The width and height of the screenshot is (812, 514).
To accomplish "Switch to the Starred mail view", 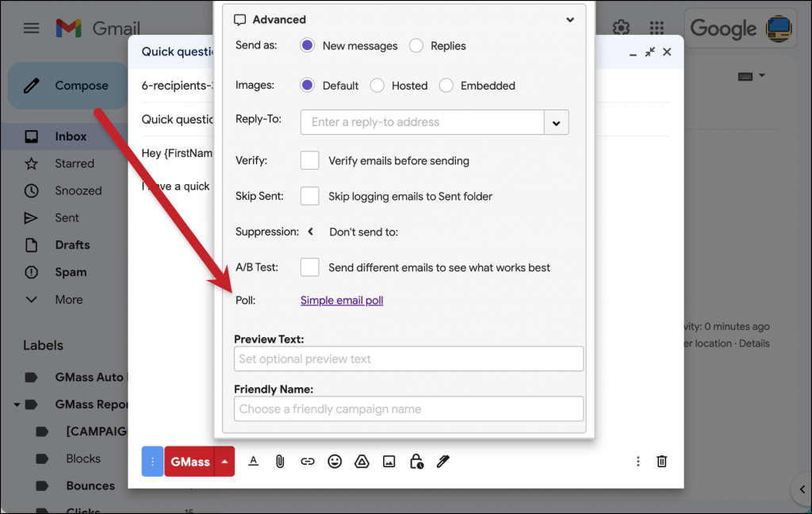I will (75, 163).
